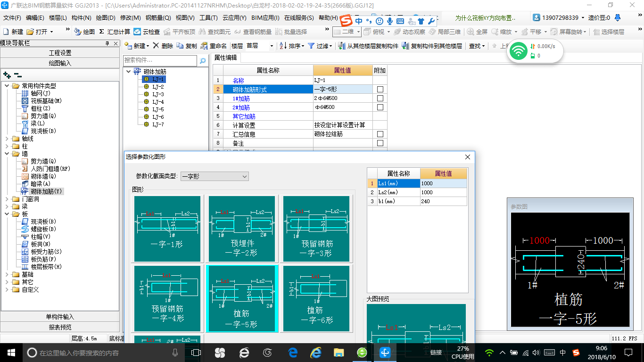The width and height of the screenshot is (644, 362).
Task: Open 文件(F) menu
Action: click(x=12, y=18)
